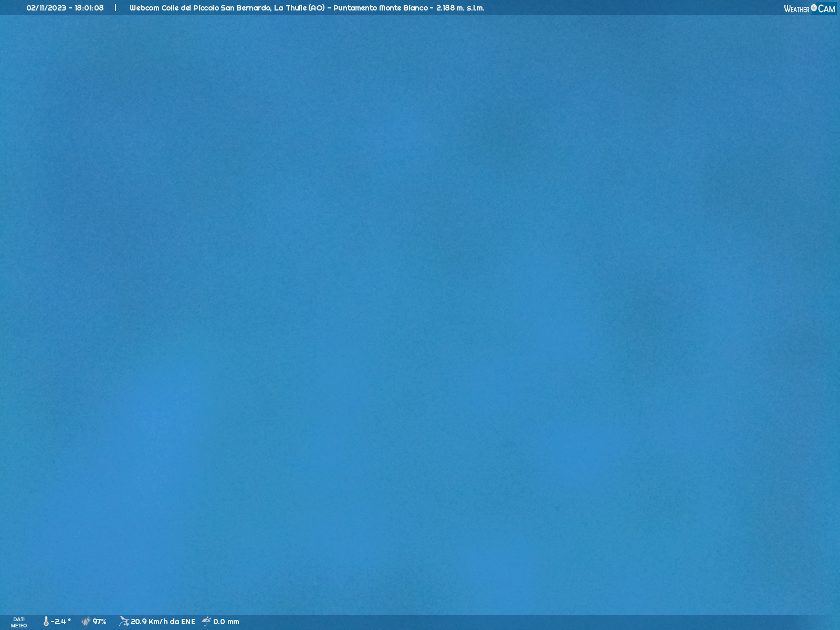
Task: Click the DATI METEO label
Action: coord(19,622)
